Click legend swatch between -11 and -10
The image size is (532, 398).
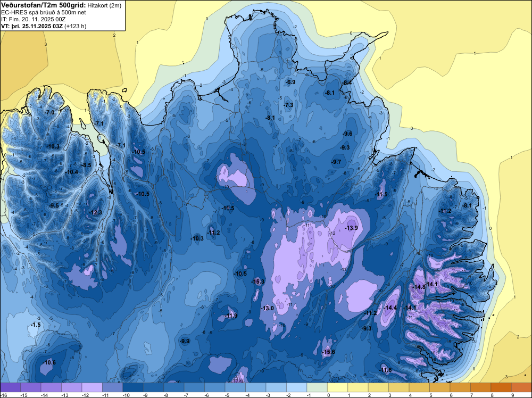pos(113,387)
